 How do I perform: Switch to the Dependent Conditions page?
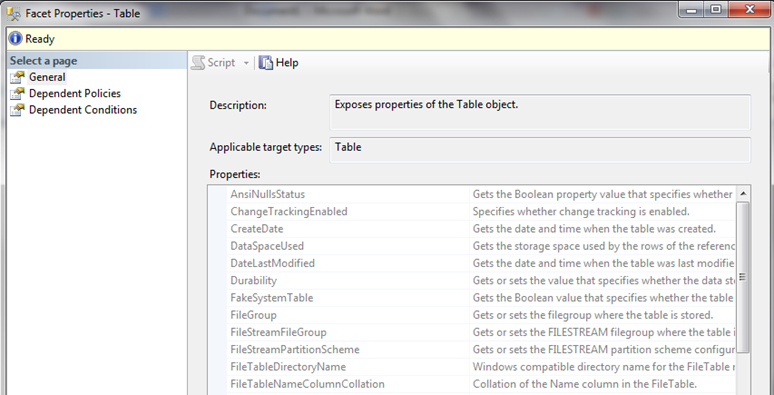tap(83, 110)
